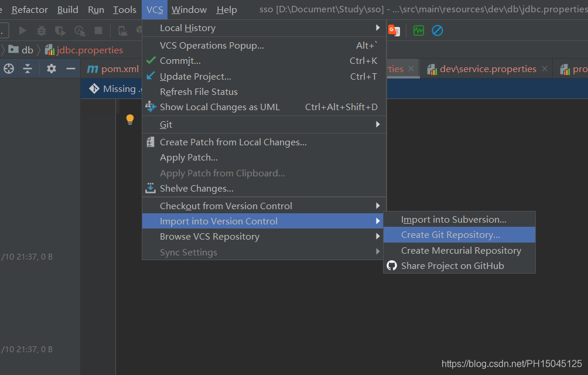This screenshot has width=588, height=375.
Task: Click the Run with Coverage icon
Action: tap(60, 30)
